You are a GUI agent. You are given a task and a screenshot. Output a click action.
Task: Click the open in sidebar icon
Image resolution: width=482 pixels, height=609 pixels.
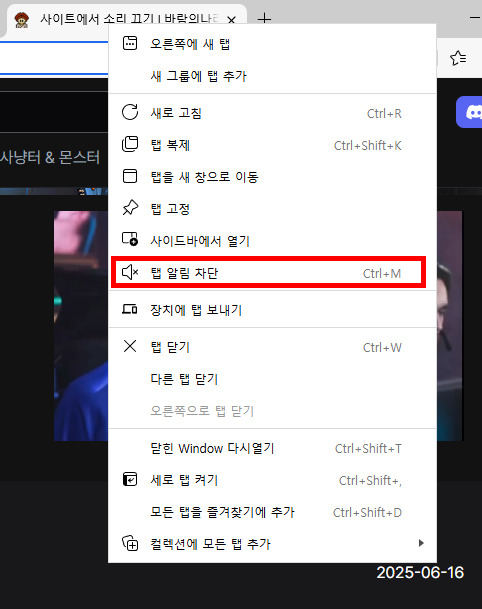(x=130, y=239)
